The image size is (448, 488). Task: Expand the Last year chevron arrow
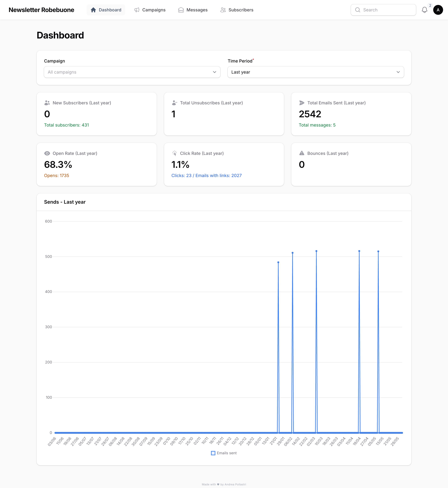coord(398,72)
